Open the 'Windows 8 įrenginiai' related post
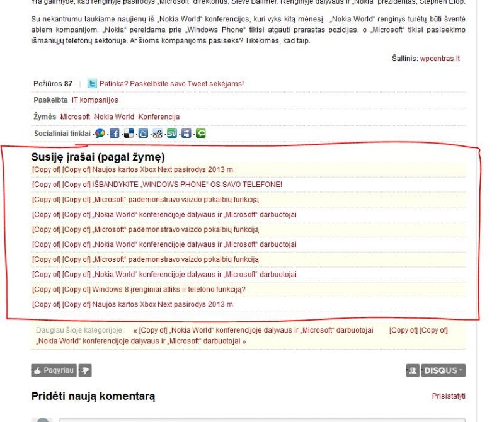This screenshot has height=422, width=504. coord(139,289)
